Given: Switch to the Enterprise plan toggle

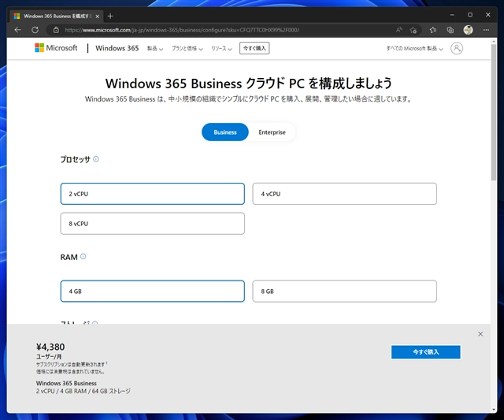Looking at the screenshot, I should click(x=272, y=132).
